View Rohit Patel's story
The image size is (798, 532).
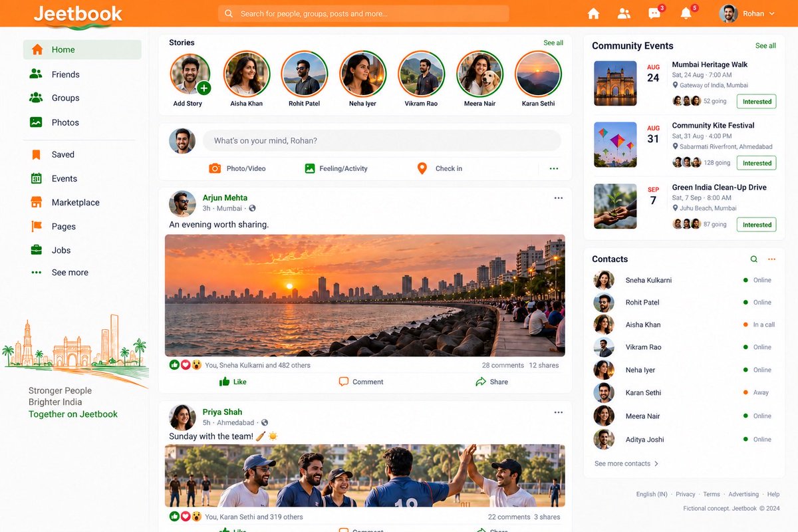click(305, 74)
